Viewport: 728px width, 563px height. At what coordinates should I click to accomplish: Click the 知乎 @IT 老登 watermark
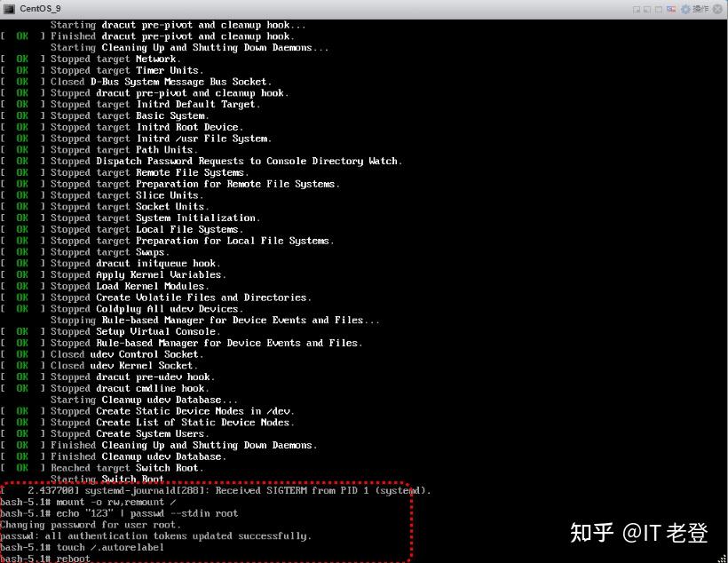pyautogui.click(x=637, y=533)
